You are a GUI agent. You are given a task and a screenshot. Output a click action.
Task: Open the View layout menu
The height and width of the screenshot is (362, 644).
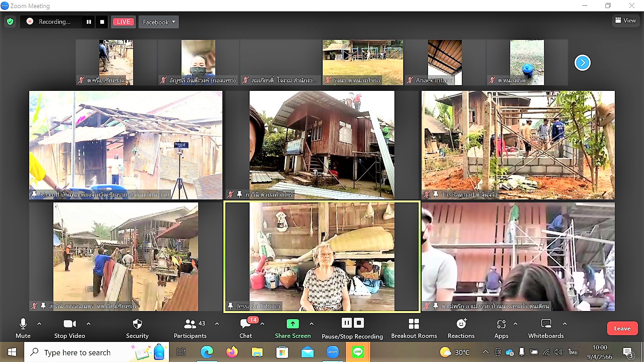pos(626,21)
